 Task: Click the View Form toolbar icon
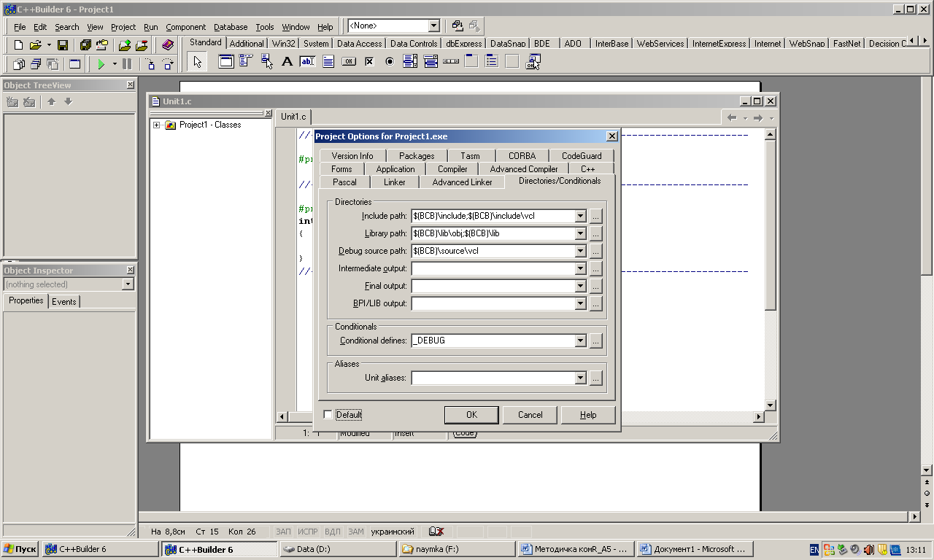point(35,64)
